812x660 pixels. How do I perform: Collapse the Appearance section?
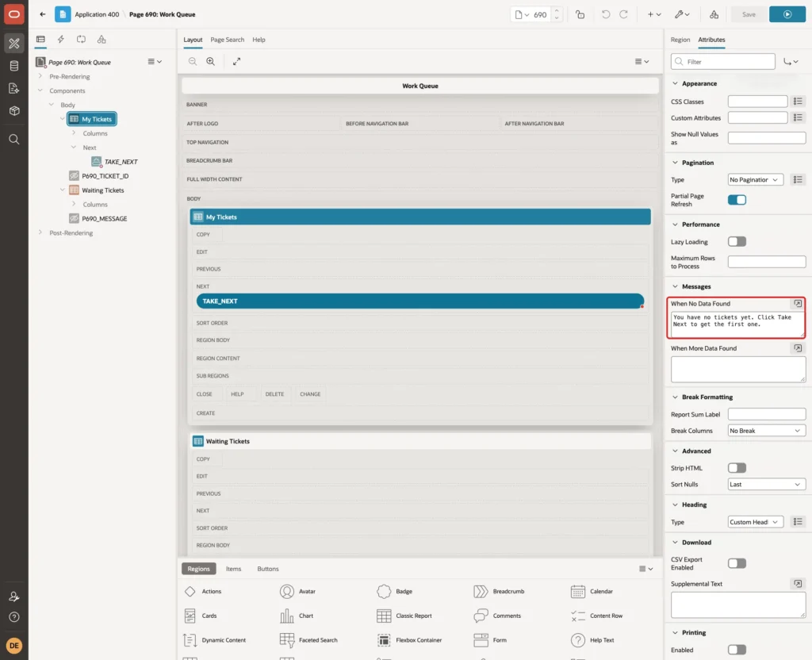pos(675,83)
